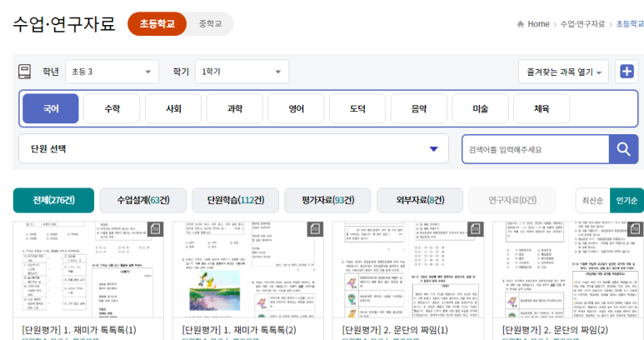This screenshot has height=340, width=644.
Task: Click document icon on 문단의 짜임(1) card
Action: [x=475, y=228]
